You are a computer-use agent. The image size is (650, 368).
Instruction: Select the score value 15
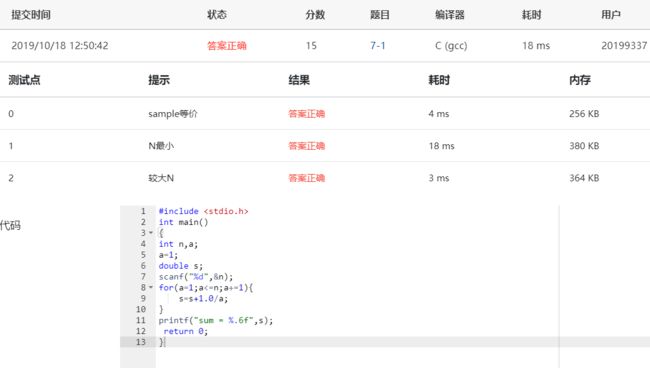(x=311, y=46)
